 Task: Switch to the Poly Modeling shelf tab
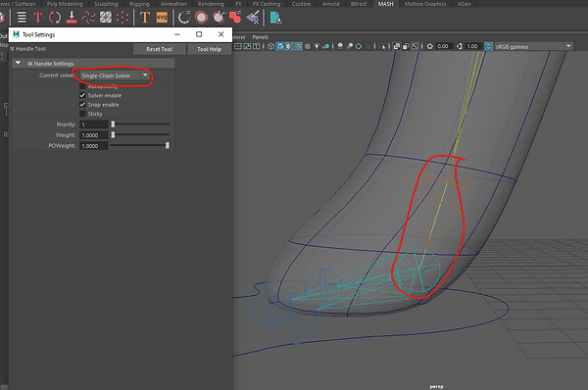(x=65, y=4)
